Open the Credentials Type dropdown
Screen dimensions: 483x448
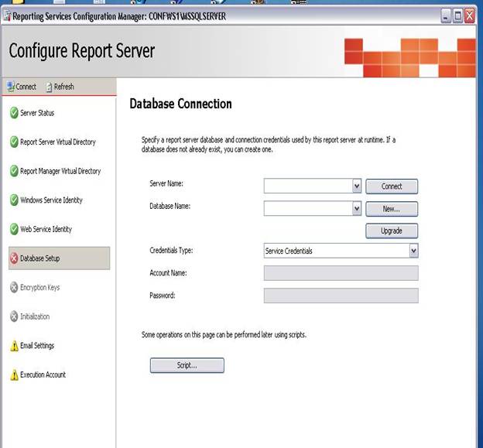tap(341, 251)
